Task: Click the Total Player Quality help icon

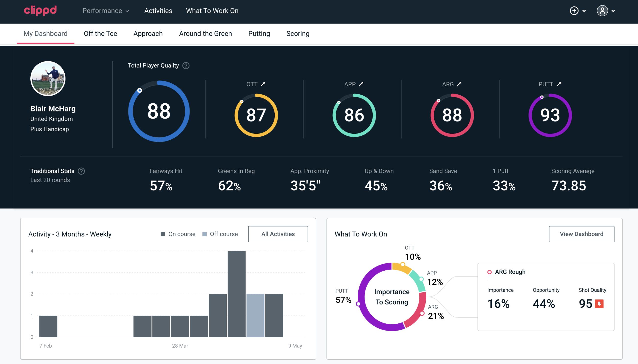Action: (185, 66)
